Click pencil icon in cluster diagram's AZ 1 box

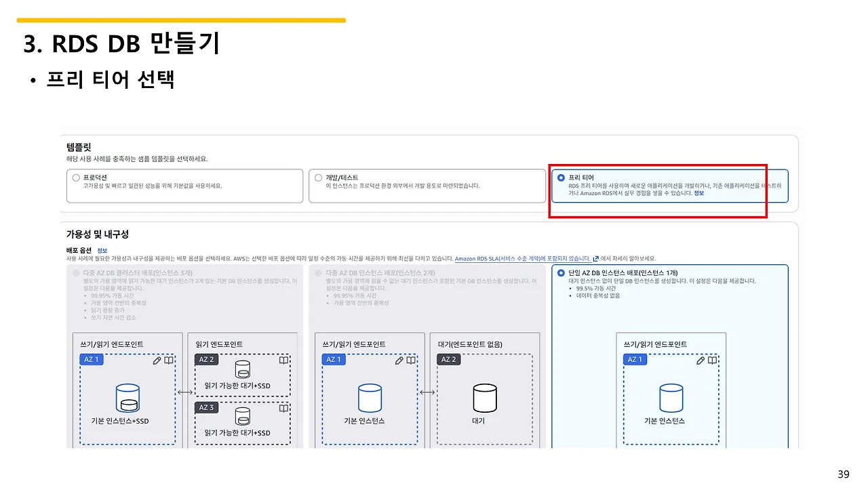pos(157,361)
